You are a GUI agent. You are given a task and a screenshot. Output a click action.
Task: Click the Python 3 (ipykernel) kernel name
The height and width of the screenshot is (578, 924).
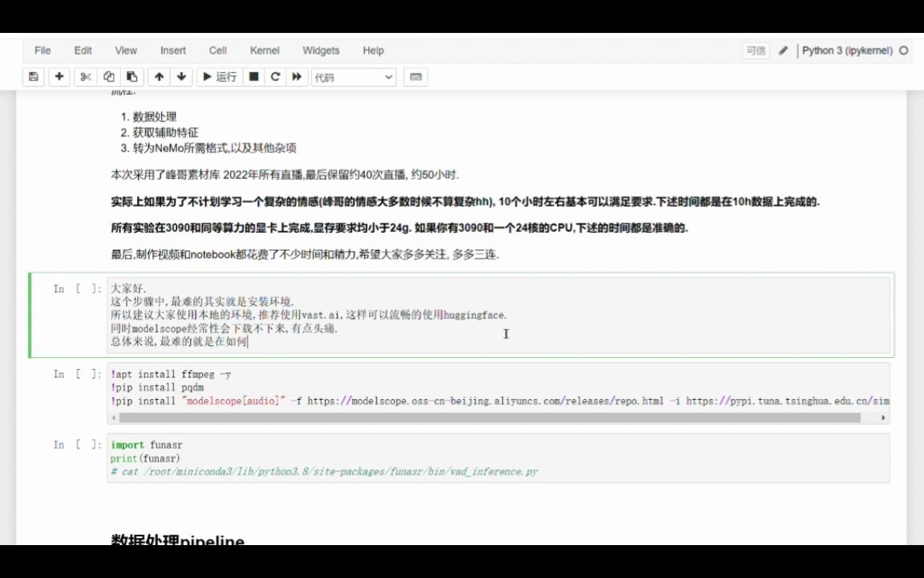(x=850, y=50)
